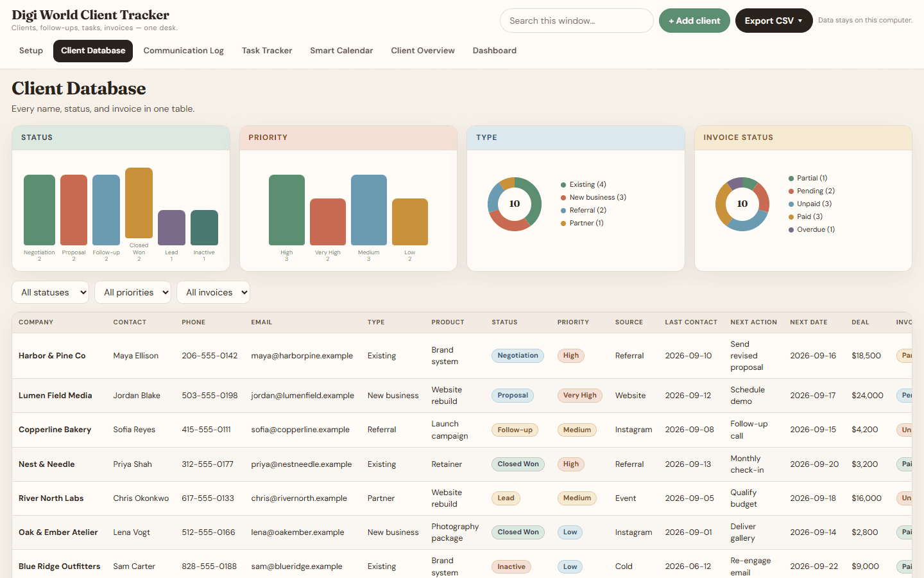Screen dimensions: 924x578
Task: Expand the All priorities filter
Action: pyautogui.click(x=133, y=292)
